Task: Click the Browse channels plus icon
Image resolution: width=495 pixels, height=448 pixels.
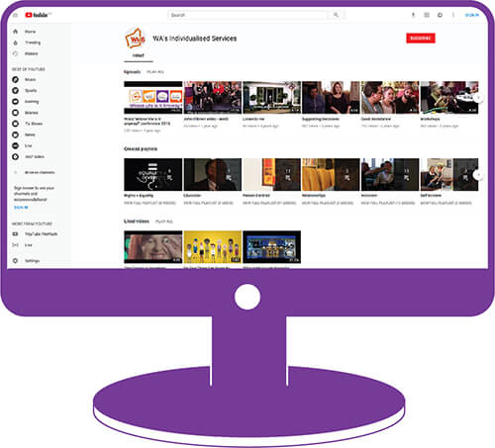Action: click(15, 172)
